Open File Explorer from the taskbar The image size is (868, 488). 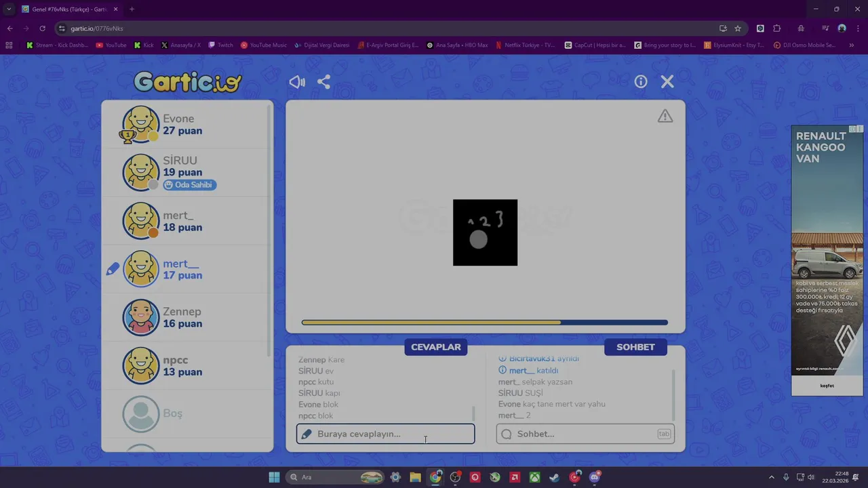[415, 477]
